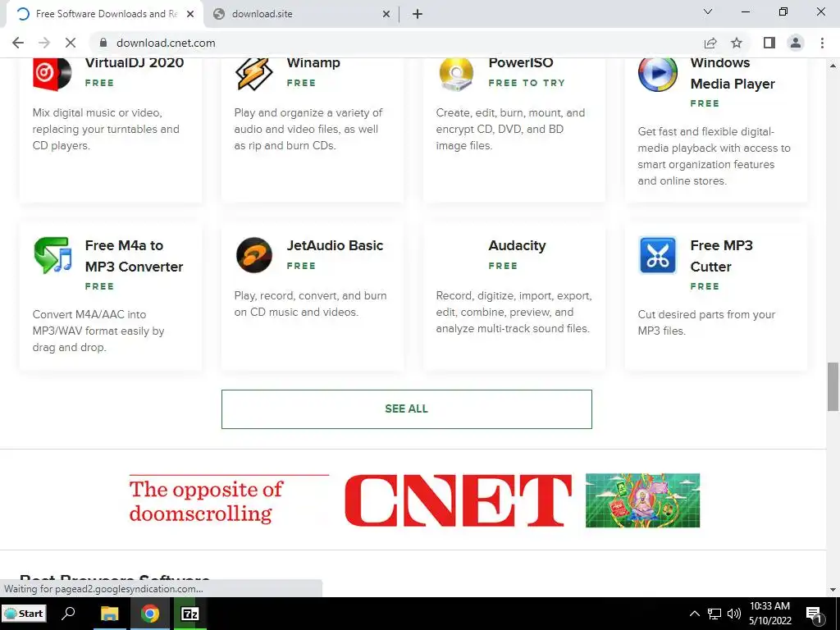Viewport: 840px width, 630px height.
Task: Click the PowerISO disc icon
Action: point(456,73)
